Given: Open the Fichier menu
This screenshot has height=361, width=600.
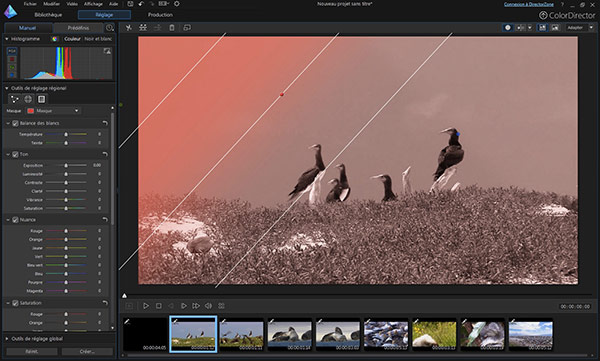Looking at the screenshot, I should (x=30, y=4).
